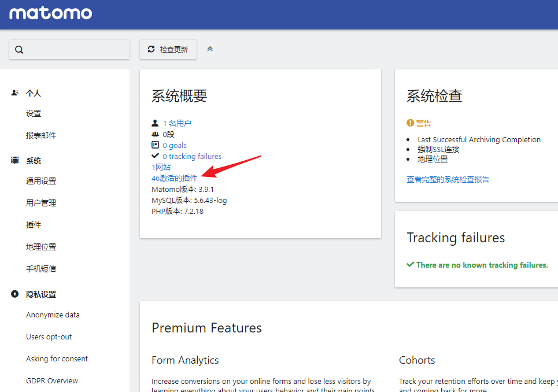Click the Cohorts heading
The width and height of the screenshot is (558, 392).
click(x=417, y=360)
